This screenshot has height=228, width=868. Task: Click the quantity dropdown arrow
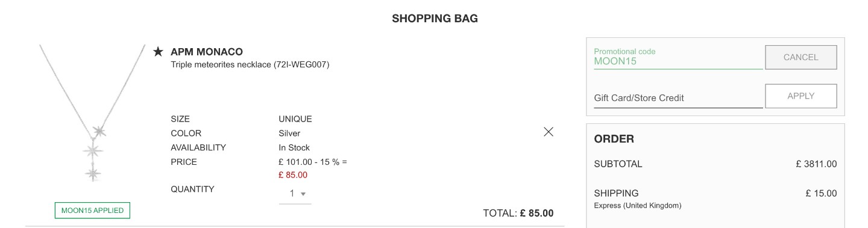coord(303,194)
